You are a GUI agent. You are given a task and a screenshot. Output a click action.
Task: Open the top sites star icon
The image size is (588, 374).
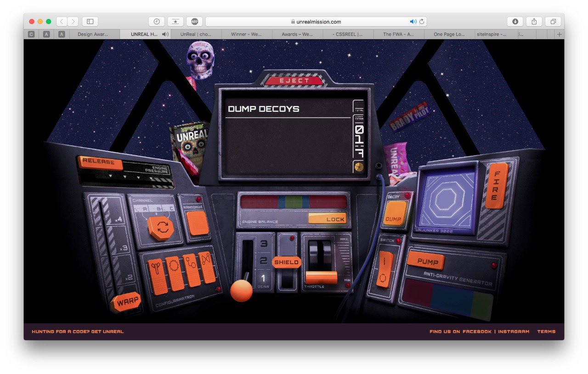coord(175,21)
